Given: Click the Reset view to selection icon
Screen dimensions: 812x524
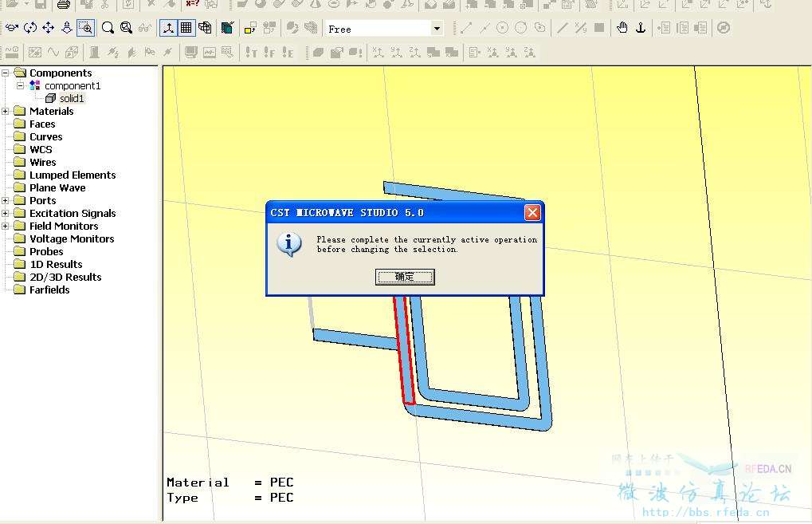Looking at the screenshot, I should coord(126,28).
